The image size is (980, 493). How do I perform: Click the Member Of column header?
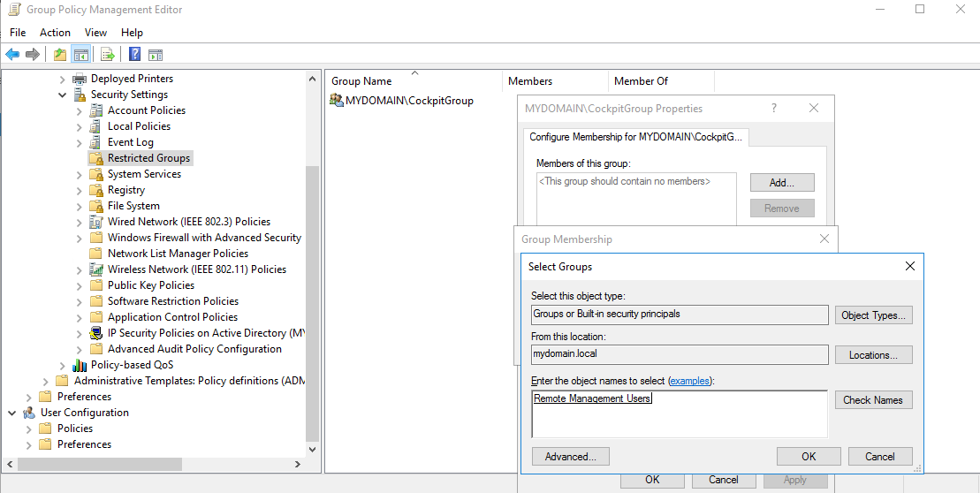[661, 81]
